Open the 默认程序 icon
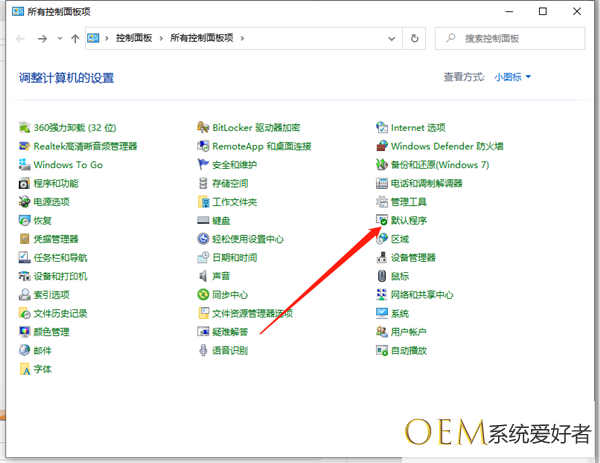 click(382, 220)
